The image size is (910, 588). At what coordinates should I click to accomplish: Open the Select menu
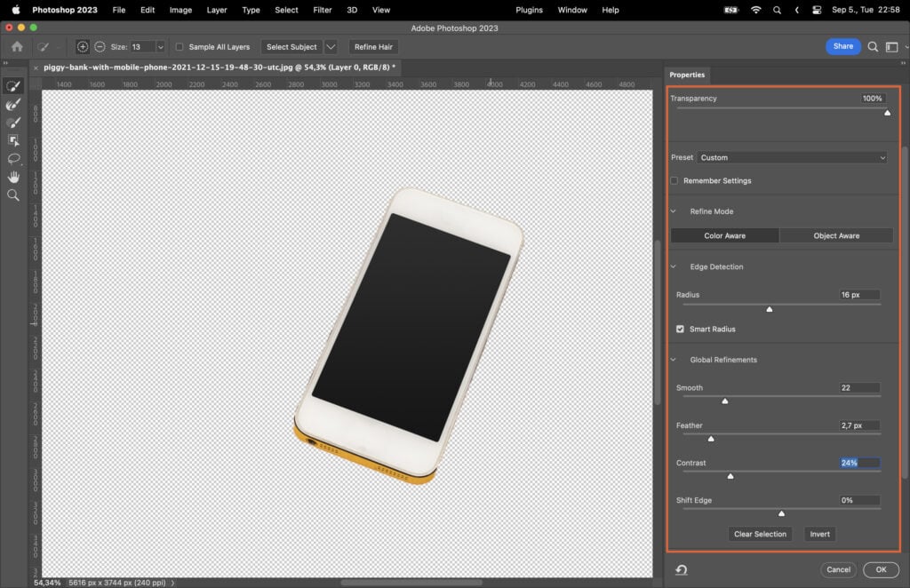pyautogui.click(x=286, y=10)
